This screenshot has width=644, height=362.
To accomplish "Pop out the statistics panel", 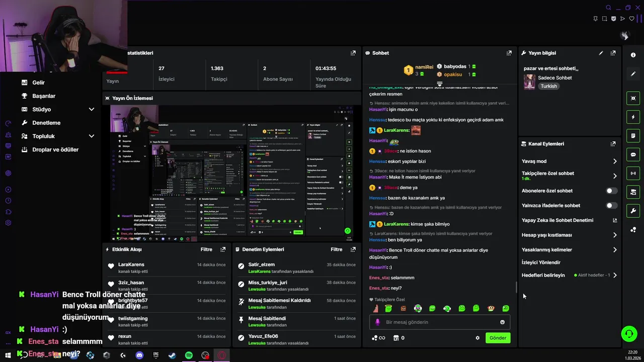I will [x=353, y=53].
